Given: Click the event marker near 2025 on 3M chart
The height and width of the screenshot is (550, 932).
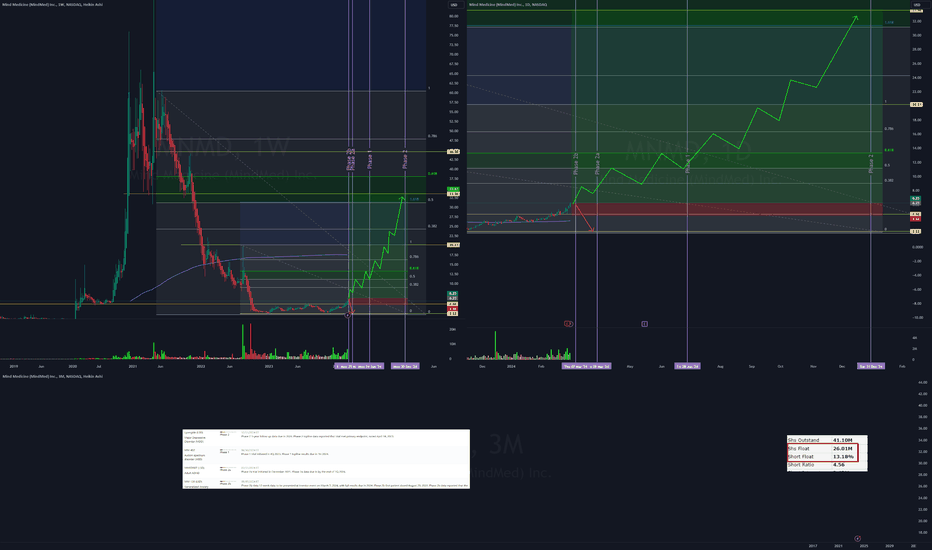Looking at the screenshot, I should click(x=857, y=539).
